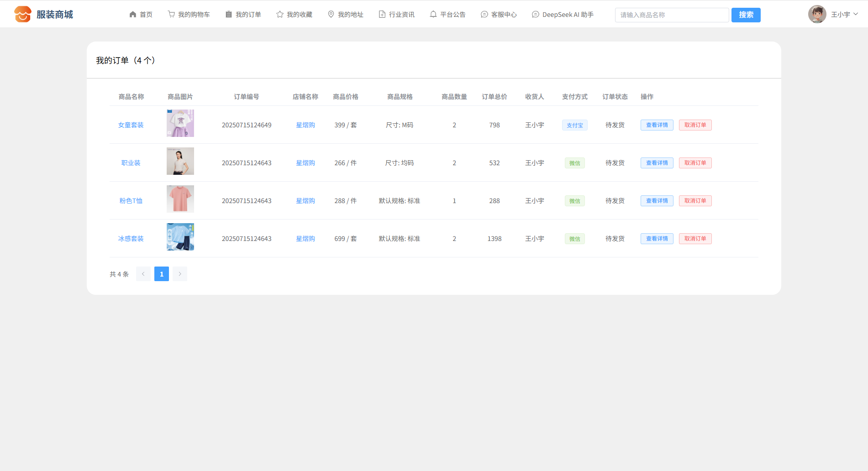This screenshot has width=868, height=471.
Task: Open the 我的订单 menu item
Action: pyautogui.click(x=243, y=15)
